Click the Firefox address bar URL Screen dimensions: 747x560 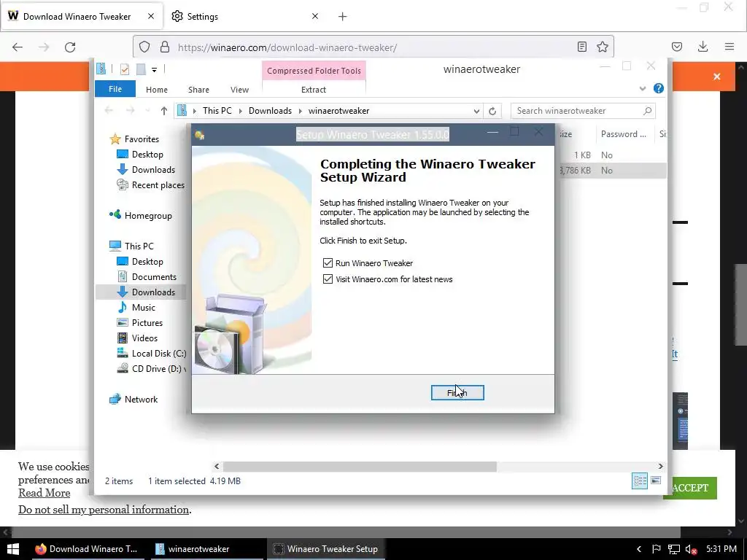pyautogui.click(x=287, y=47)
